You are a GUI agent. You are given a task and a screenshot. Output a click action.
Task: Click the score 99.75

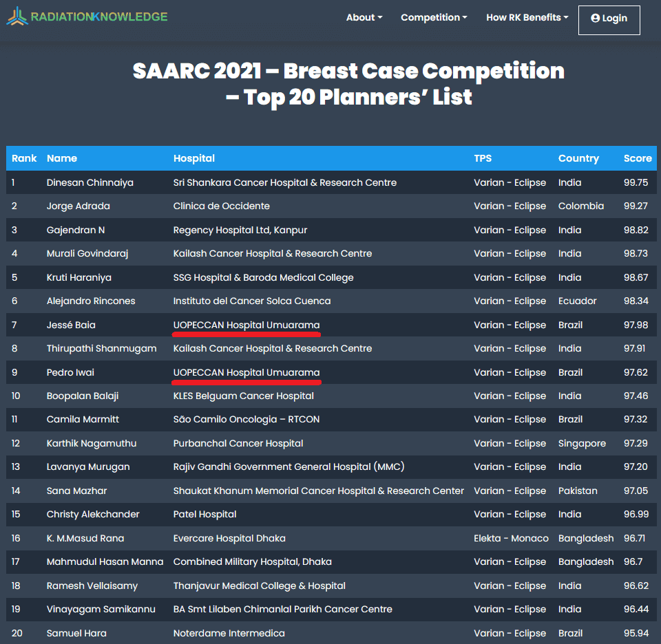(x=636, y=183)
